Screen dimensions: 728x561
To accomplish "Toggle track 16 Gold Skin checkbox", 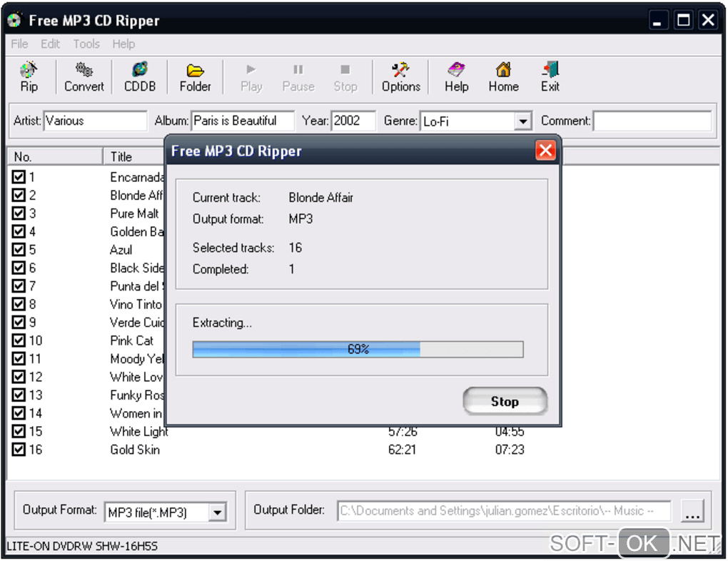I will point(19,450).
